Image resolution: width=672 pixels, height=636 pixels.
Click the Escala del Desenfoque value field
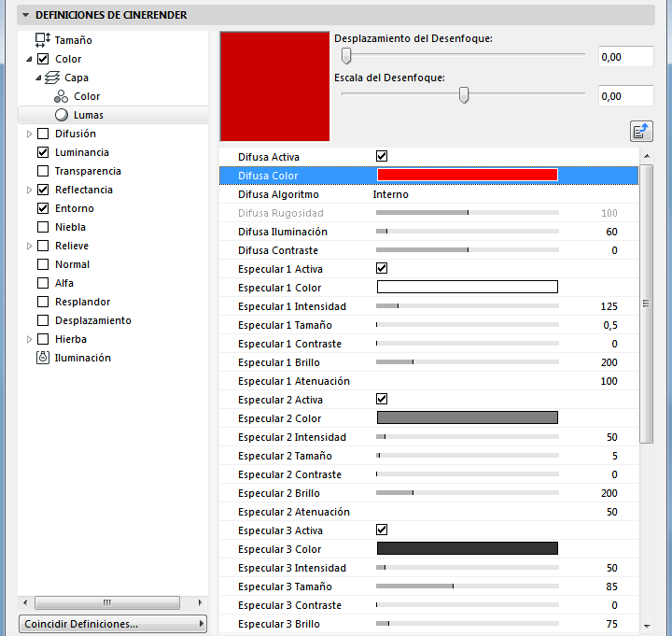click(626, 95)
